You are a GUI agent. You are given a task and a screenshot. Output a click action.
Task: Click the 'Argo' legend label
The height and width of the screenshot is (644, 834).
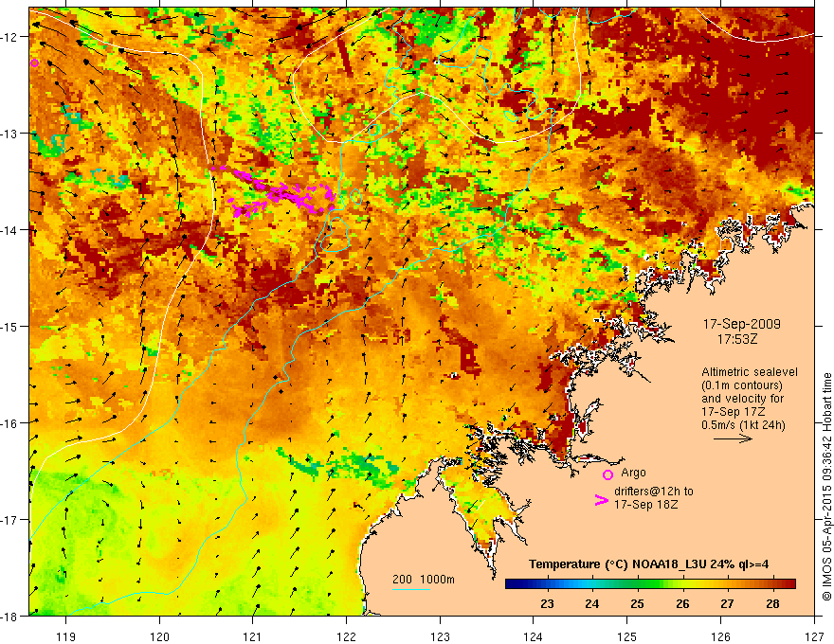point(633,473)
